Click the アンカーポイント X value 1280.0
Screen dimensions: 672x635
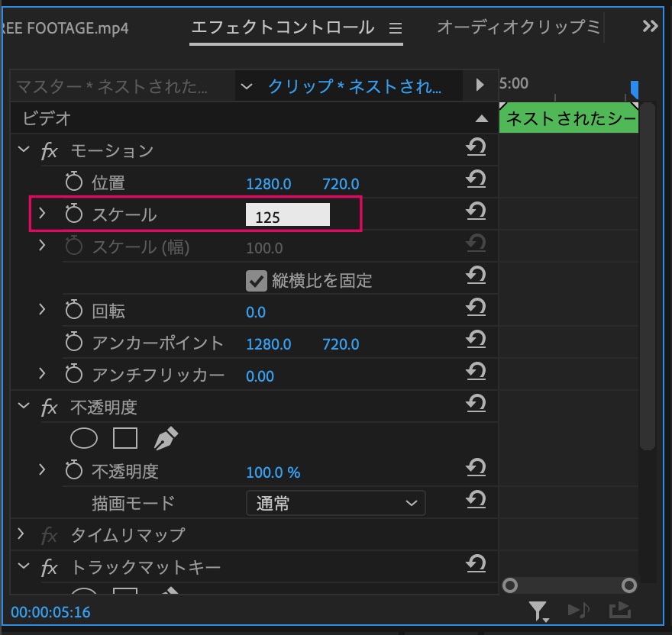point(269,344)
